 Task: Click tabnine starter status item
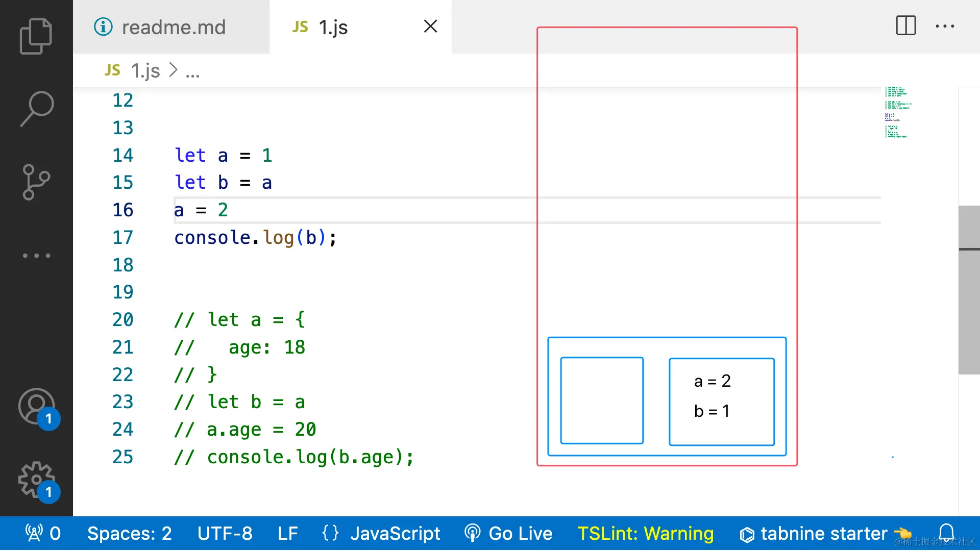coord(824,533)
